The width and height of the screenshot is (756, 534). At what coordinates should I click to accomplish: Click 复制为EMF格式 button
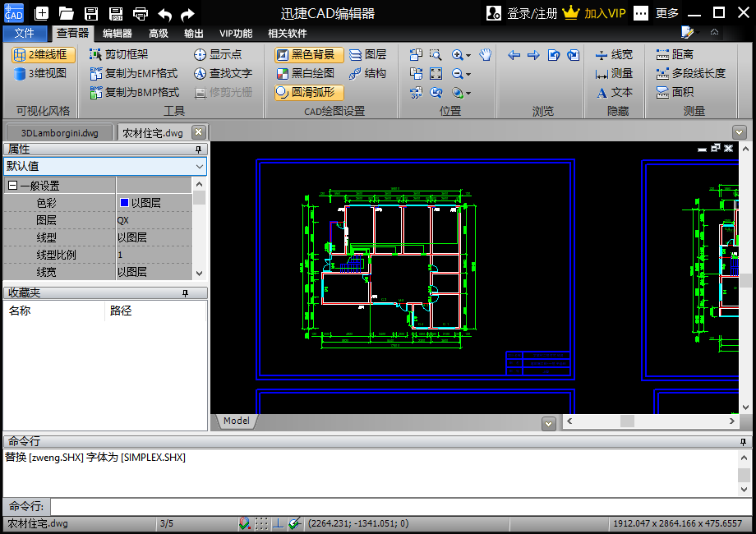click(134, 73)
